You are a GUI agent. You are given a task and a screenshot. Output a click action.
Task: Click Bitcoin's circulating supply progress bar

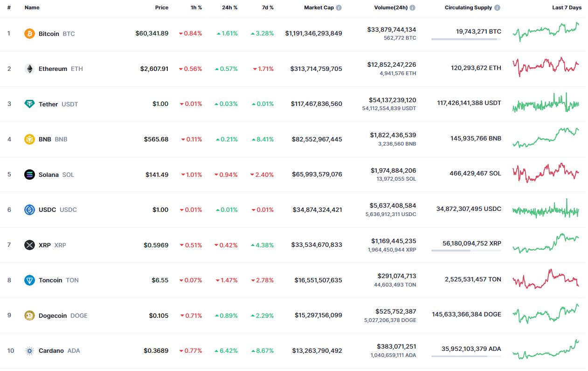[x=466, y=39]
